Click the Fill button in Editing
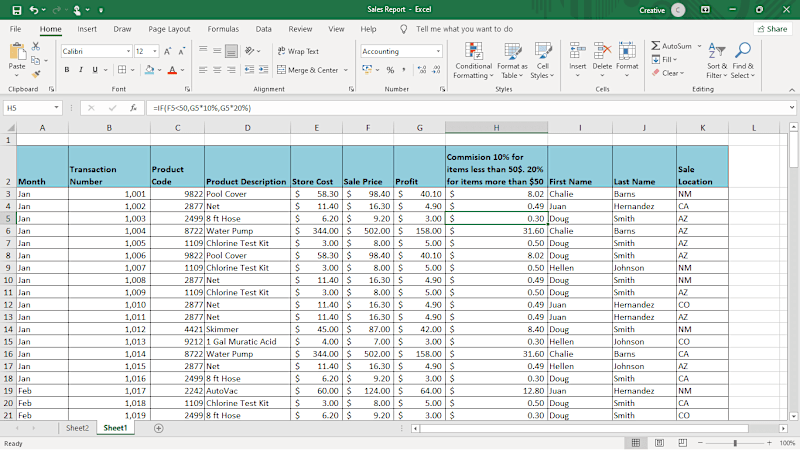 coord(664,60)
